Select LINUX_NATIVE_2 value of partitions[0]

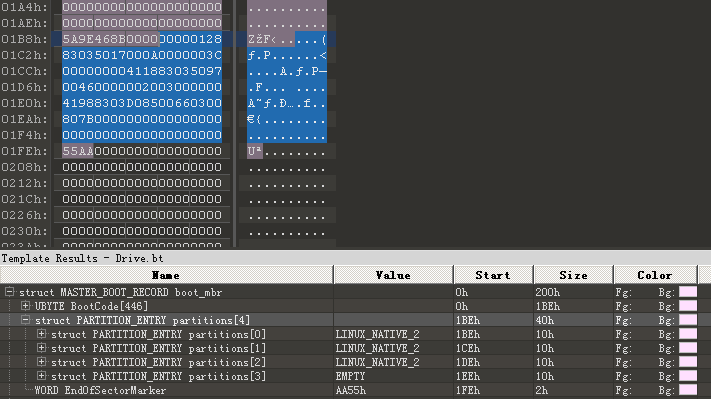coord(377,334)
